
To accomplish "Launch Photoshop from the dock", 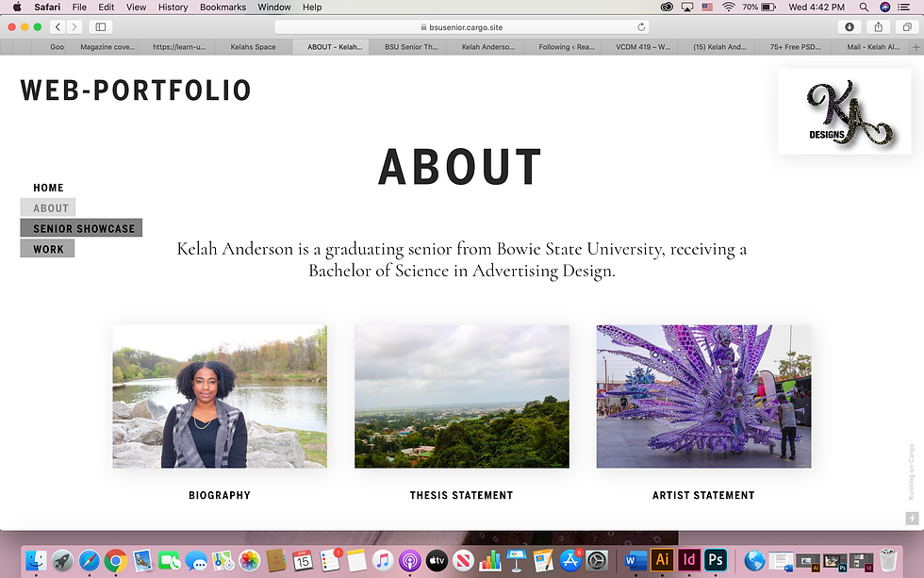I will click(x=716, y=560).
